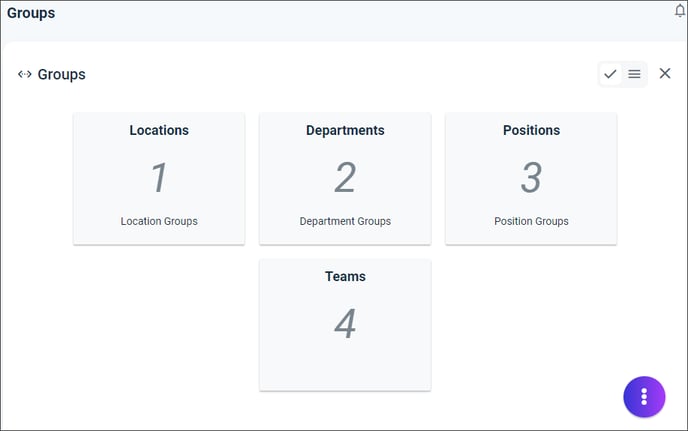Open the Positions card
The height and width of the screenshot is (431, 688).
click(531, 178)
